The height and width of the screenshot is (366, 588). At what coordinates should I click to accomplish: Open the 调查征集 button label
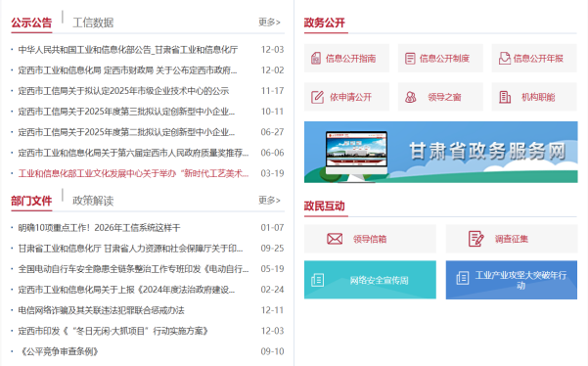pyautogui.click(x=512, y=239)
